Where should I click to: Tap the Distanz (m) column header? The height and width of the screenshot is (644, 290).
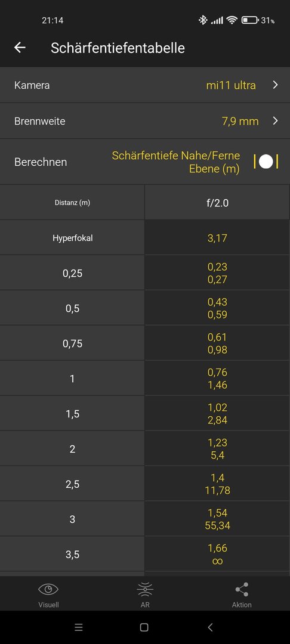pyautogui.click(x=72, y=203)
